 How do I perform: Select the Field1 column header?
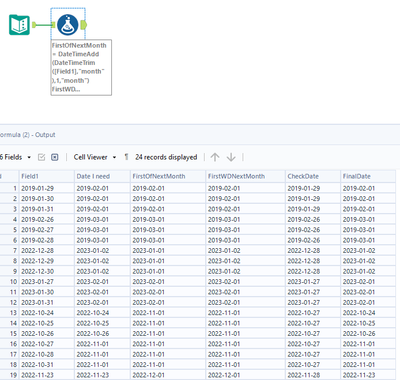click(x=47, y=176)
